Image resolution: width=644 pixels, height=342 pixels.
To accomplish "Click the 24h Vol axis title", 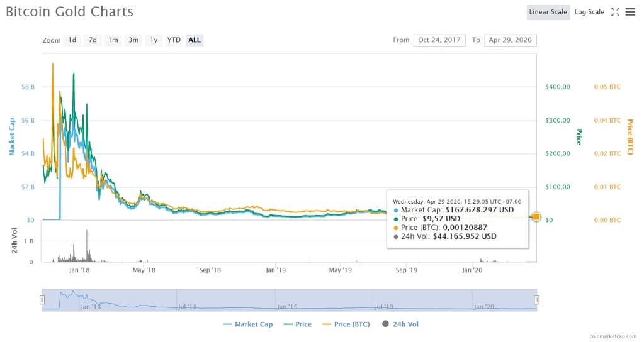I will coord(14,240).
